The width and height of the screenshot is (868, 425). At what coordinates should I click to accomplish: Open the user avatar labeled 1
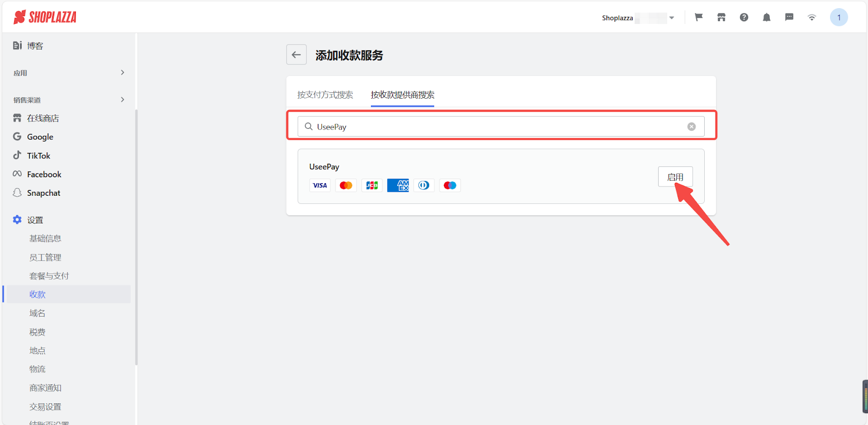[839, 17]
